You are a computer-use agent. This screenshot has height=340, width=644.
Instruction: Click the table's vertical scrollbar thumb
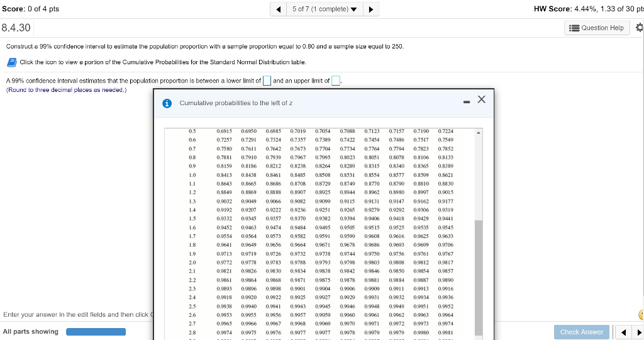[479, 278]
